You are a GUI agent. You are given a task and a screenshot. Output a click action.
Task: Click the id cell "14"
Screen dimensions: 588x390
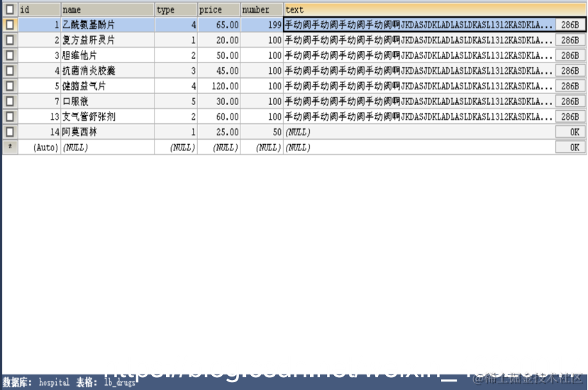[x=40, y=132]
